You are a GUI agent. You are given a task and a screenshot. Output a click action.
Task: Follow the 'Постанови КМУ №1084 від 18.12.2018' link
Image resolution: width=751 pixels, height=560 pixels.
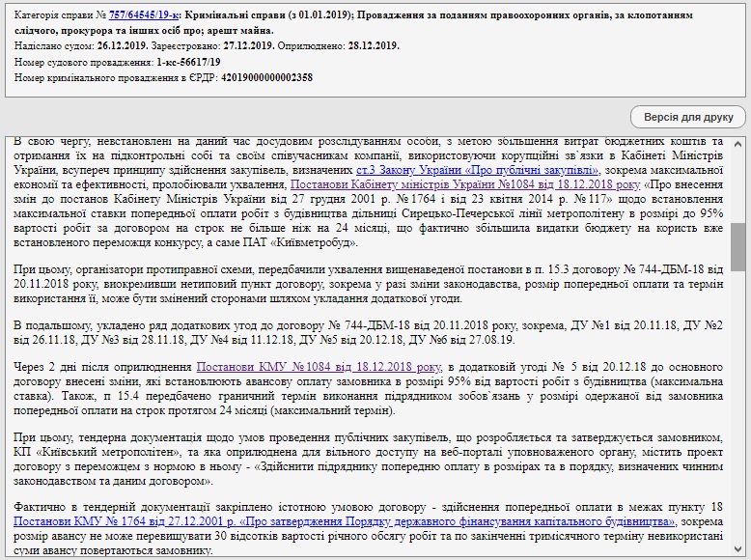(320, 367)
